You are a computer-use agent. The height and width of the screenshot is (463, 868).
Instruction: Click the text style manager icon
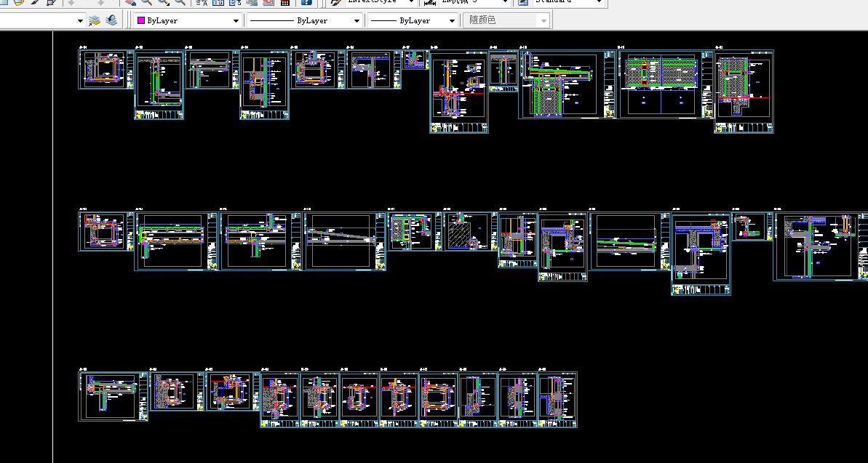[335, 2]
